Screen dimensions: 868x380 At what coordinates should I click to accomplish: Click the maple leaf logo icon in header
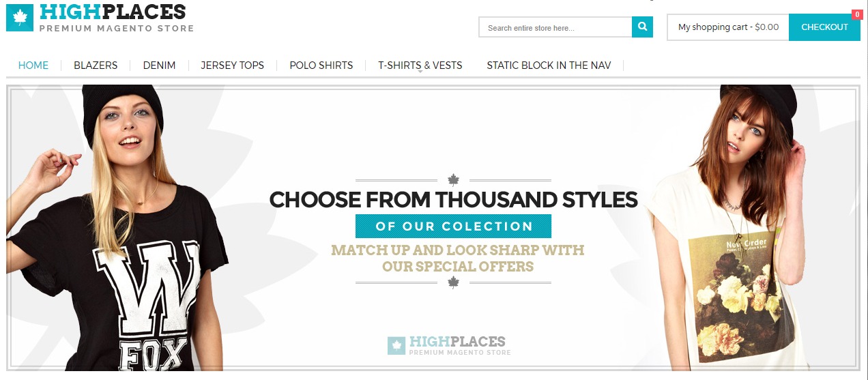[x=19, y=18]
